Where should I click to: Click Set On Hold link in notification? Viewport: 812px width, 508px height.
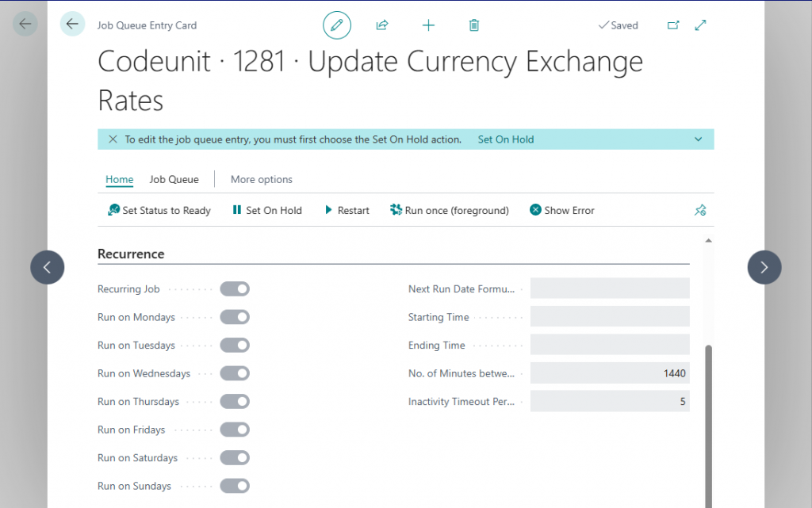[x=506, y=139]
